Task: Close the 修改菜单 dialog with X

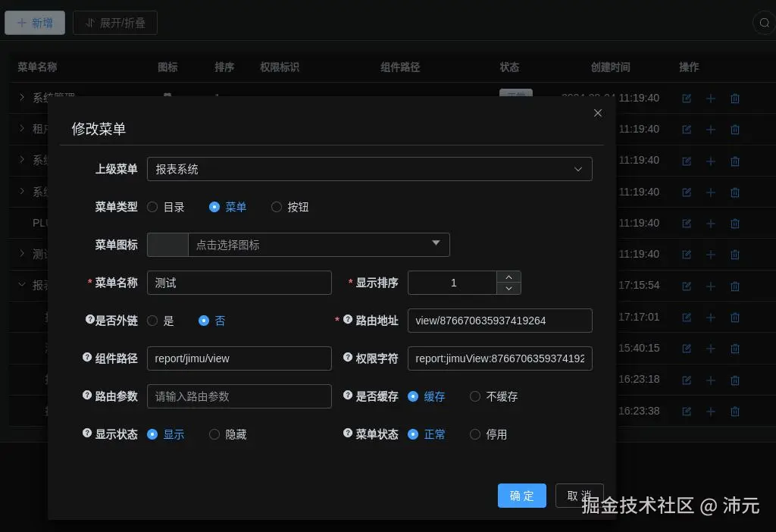Action: (x=598, y=113)
